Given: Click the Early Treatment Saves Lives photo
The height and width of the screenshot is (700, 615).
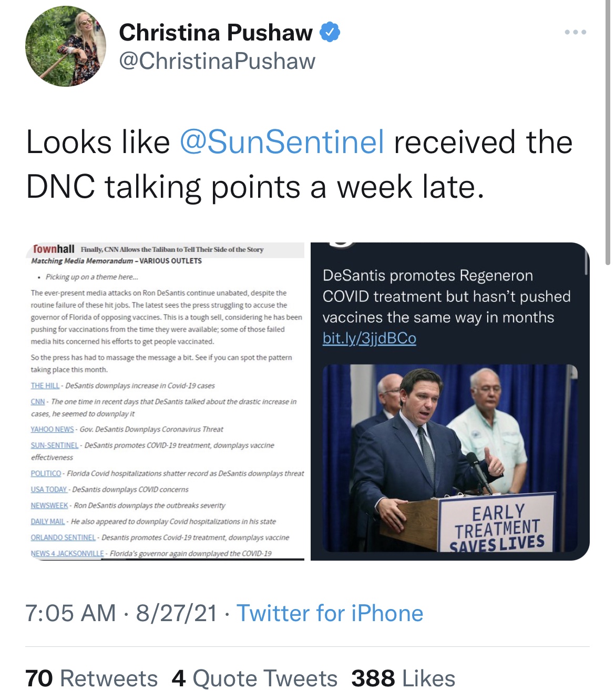Looking at the screenshot, I should (x=450, y=458).
